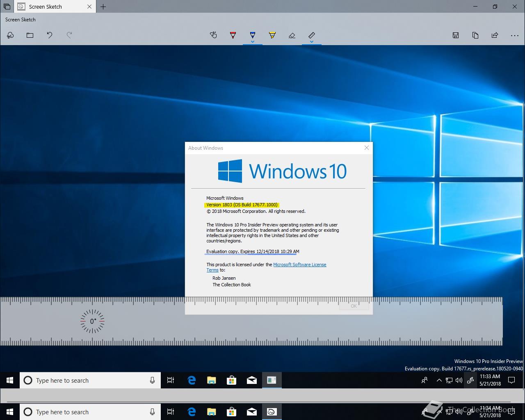
Task: Open Microsoft Store on bottom taskbar
Action: (231, 412)
